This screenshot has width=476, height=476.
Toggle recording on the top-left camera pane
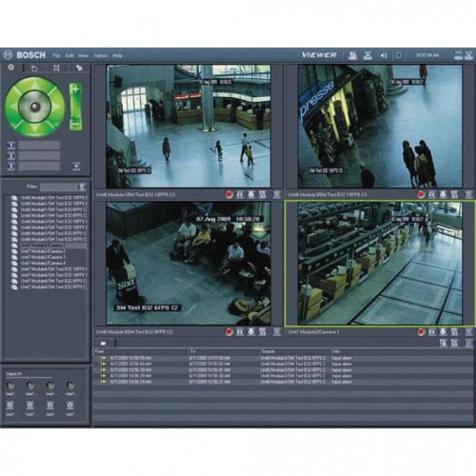pos(229,194)
